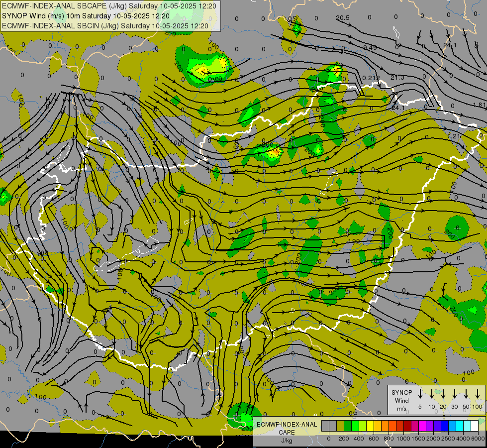Click the '400' tick on CAPE colour scale
Image resolution: width=487 pixels, height=448 pixels.
point(359,439)
